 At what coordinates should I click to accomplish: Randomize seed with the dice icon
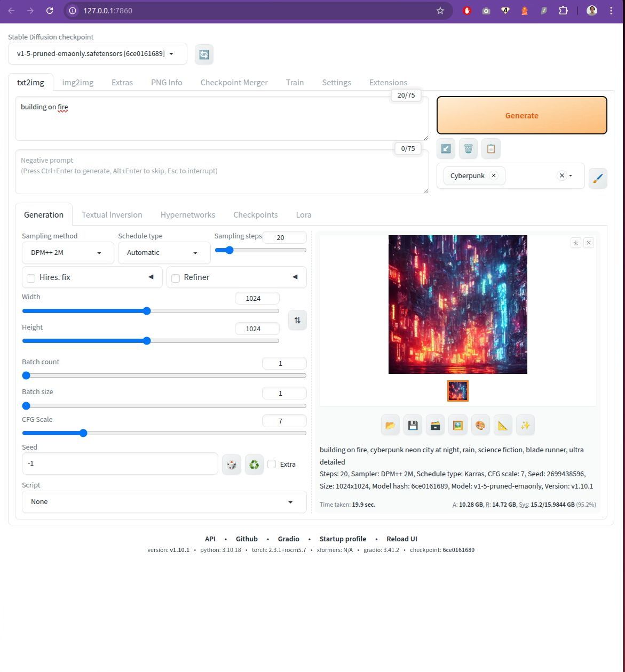coord(232,465)
